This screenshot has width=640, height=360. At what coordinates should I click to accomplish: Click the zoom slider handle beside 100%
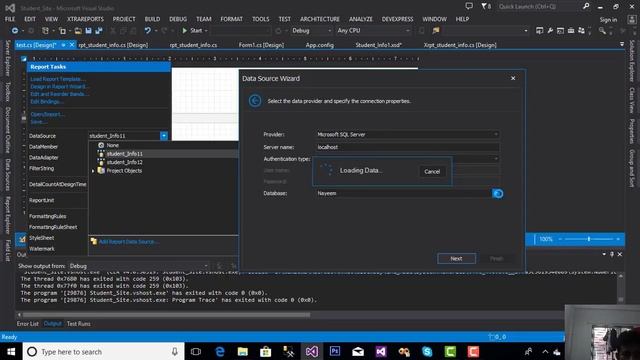pyautogui.click(x=589, y=239)
